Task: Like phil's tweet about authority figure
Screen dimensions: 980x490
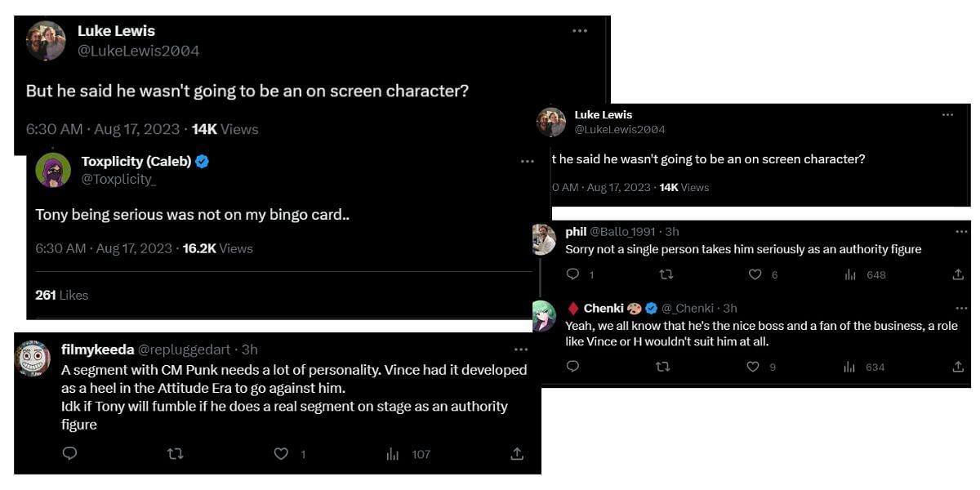Action: pyautogui.click(x=755, y=274)
